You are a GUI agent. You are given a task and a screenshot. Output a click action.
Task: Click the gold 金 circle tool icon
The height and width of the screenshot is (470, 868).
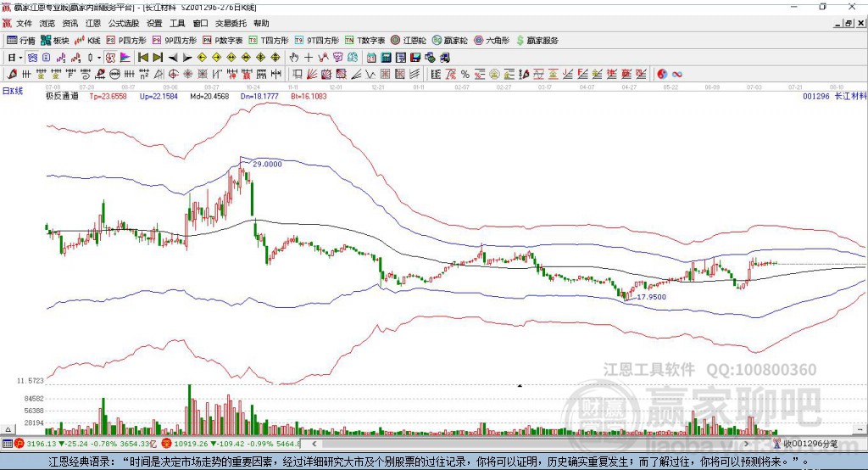click(x=494, y=75)
